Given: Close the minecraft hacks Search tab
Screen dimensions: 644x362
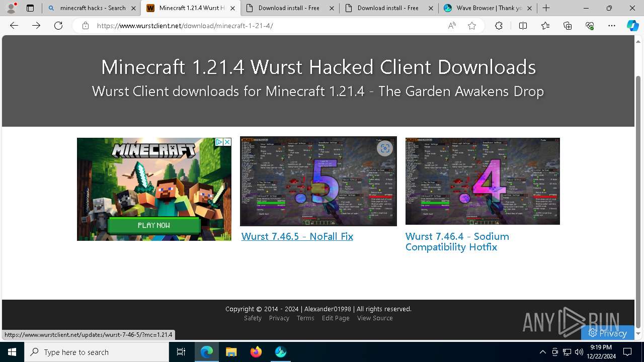Looking at the screenshot, I should click(x=133, y=8).
